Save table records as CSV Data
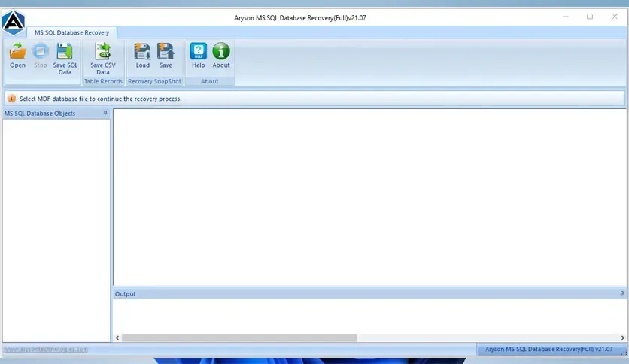Viewport: 629px width, 364px height. (103, 59)
